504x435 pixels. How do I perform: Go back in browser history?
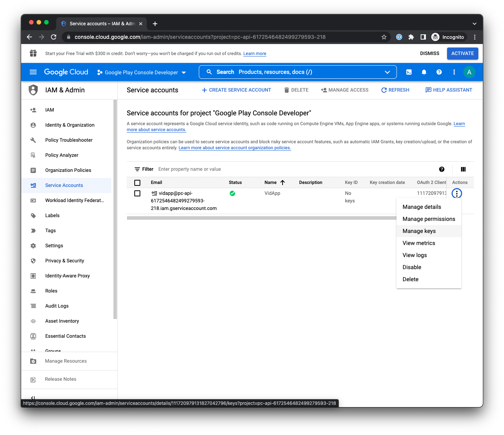[x=29, y=37]
